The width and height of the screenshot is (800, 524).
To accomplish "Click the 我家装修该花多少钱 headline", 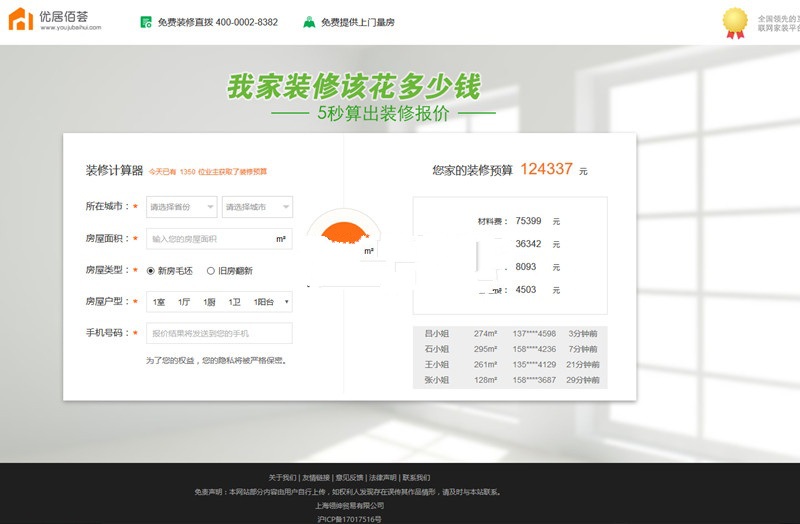I will pos(354,87).
